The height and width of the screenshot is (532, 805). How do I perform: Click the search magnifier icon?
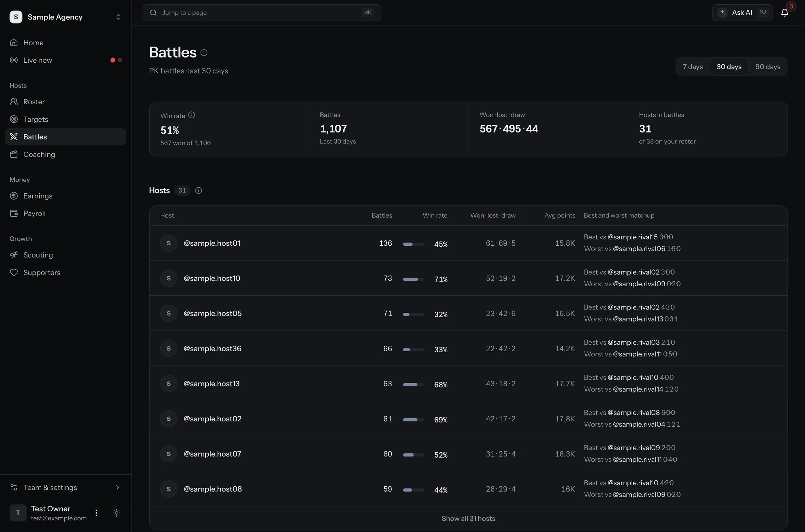click(x=153, y=12)
